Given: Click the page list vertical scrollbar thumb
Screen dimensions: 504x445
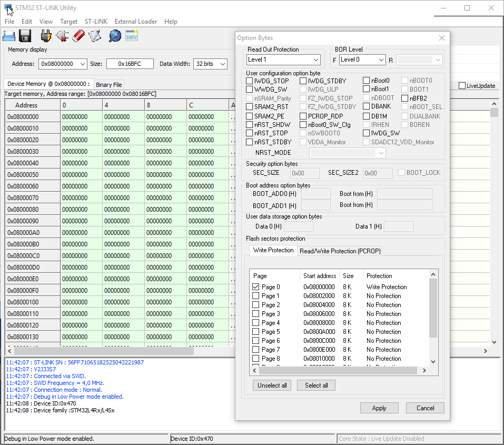Looking at the screenshot, I should point(433,308).
